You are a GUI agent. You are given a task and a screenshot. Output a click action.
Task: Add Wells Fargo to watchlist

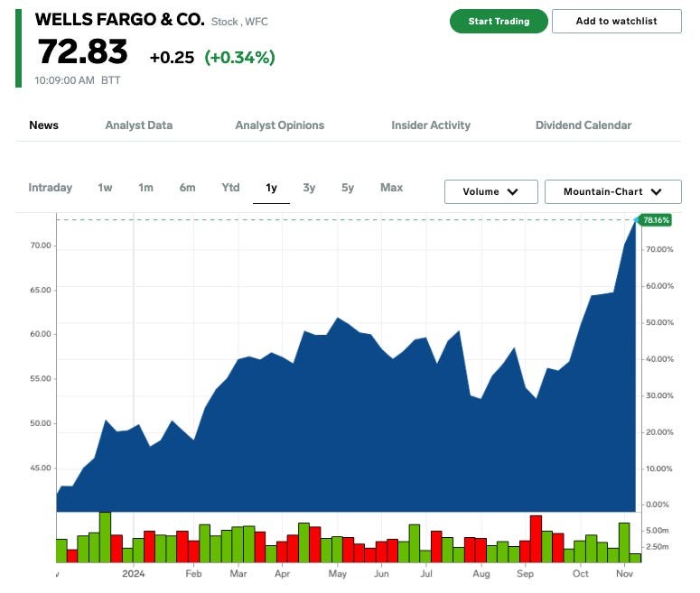(616, 21)
